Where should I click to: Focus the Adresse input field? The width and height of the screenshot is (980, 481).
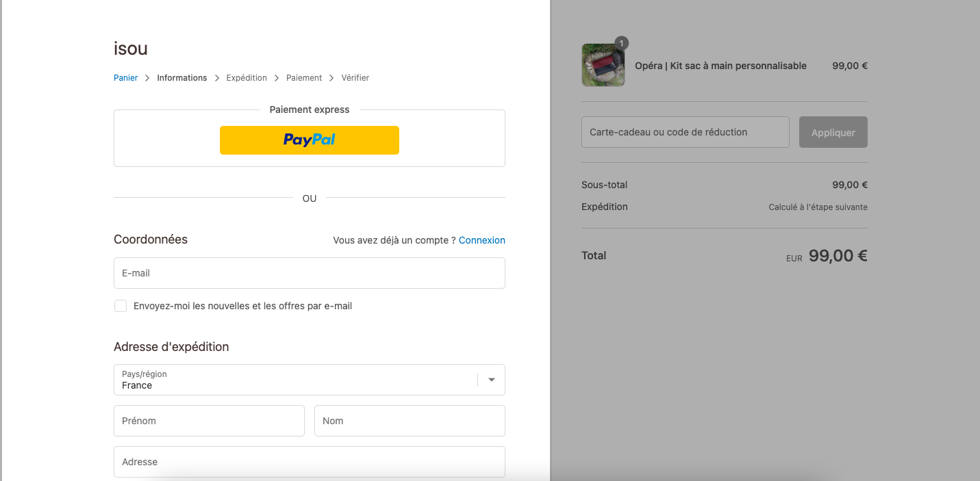(x=310, y=462)
